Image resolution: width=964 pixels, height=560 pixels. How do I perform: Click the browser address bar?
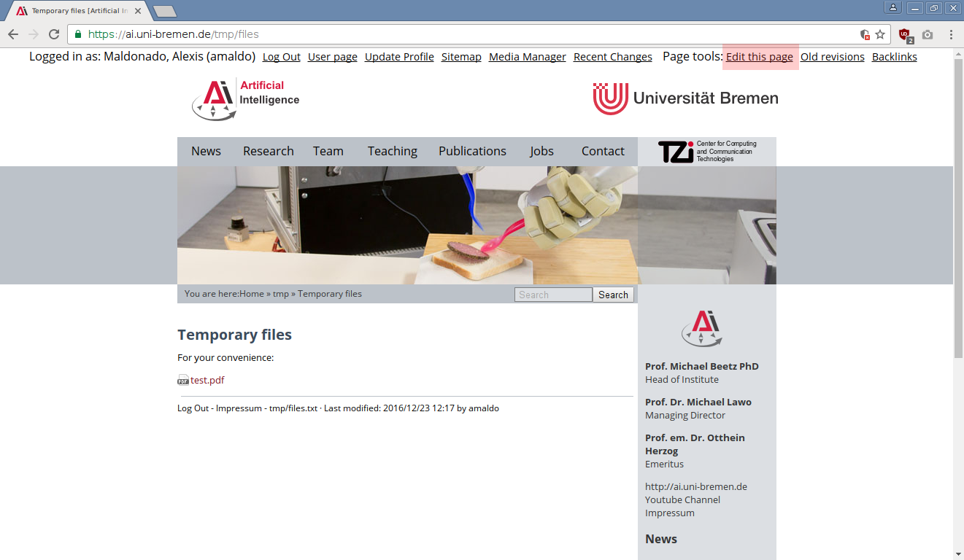(x=467, y=34)
